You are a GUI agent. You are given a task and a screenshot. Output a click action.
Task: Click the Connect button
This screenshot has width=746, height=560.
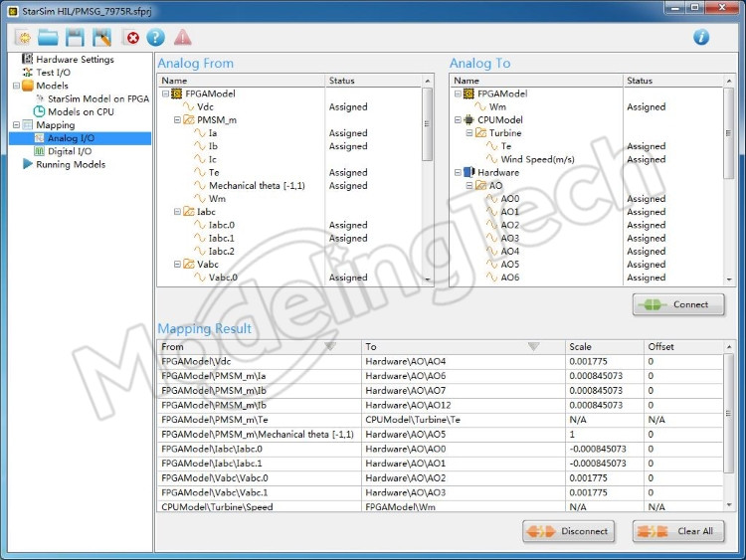coord(678,304)
